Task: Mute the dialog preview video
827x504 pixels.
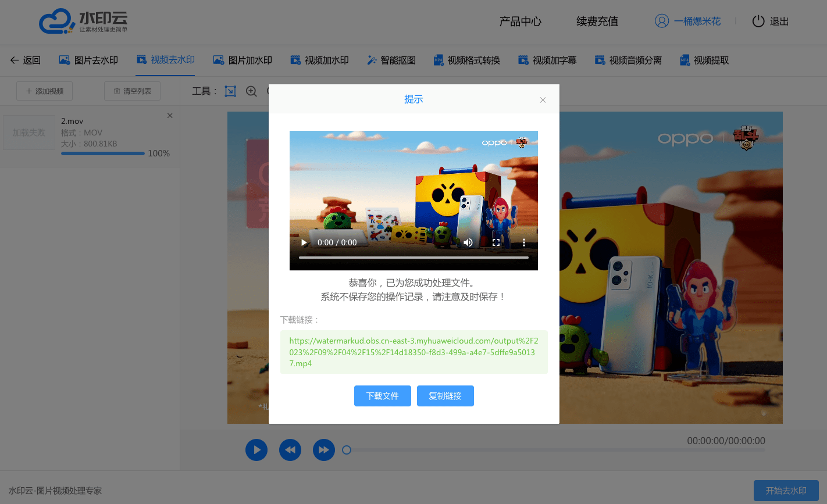Action: 468,242
